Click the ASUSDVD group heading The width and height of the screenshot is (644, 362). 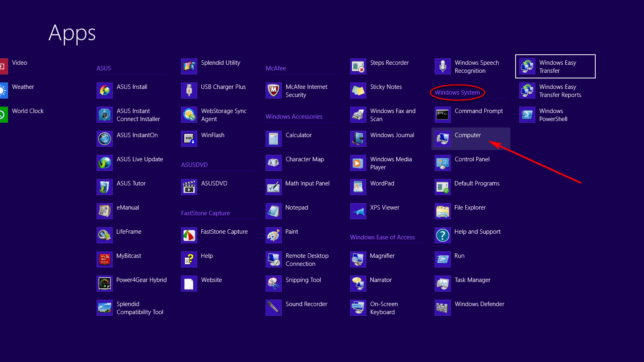194,165
